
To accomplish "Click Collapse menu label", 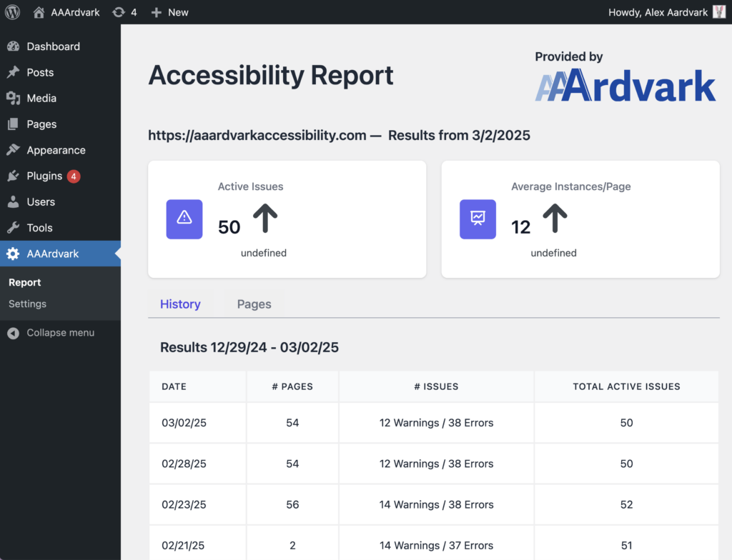I will coord(61,333).
